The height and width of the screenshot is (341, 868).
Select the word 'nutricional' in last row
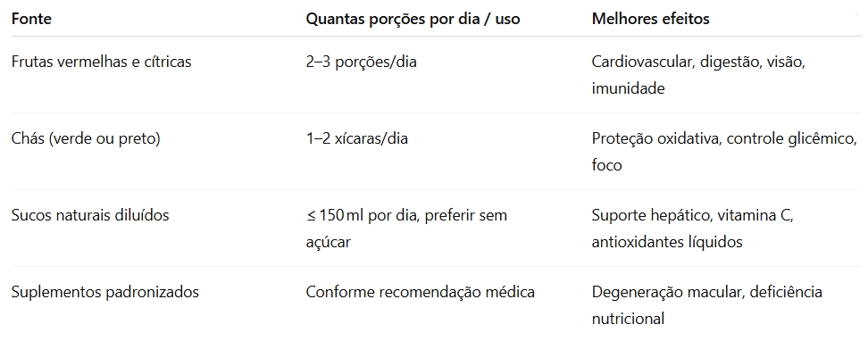pos(628,319)
